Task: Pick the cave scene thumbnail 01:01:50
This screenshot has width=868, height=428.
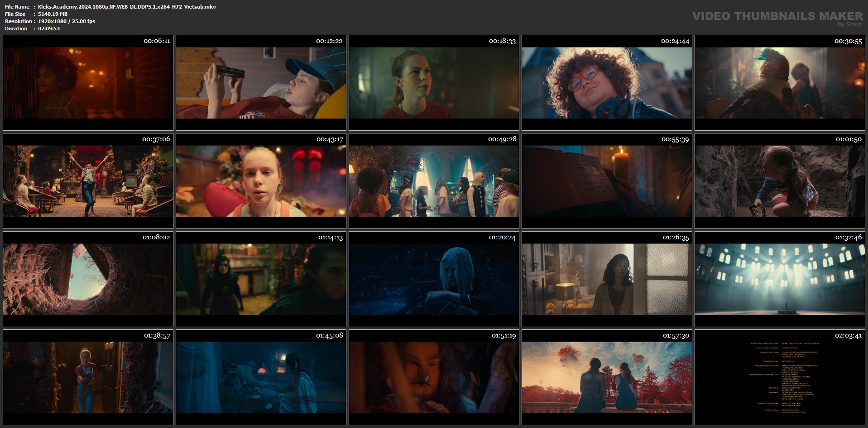Action: pos(780,181)
